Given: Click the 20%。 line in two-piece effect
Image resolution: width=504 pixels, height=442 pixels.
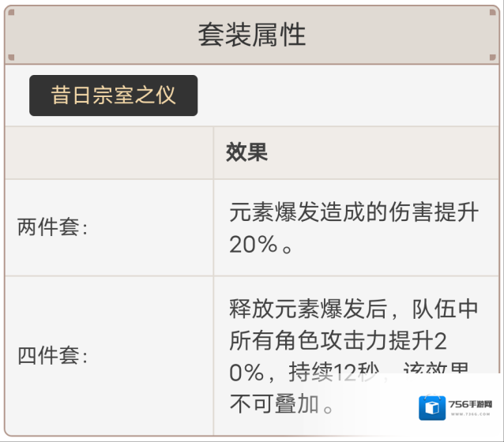Looking at the screenshot, I should (x=261, y=245).
